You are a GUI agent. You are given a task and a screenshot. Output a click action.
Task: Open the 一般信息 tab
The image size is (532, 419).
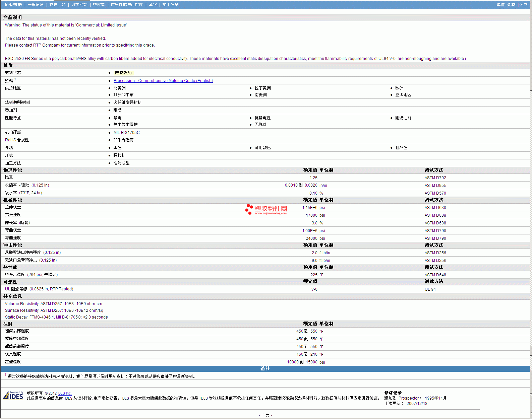click(36, 5)
